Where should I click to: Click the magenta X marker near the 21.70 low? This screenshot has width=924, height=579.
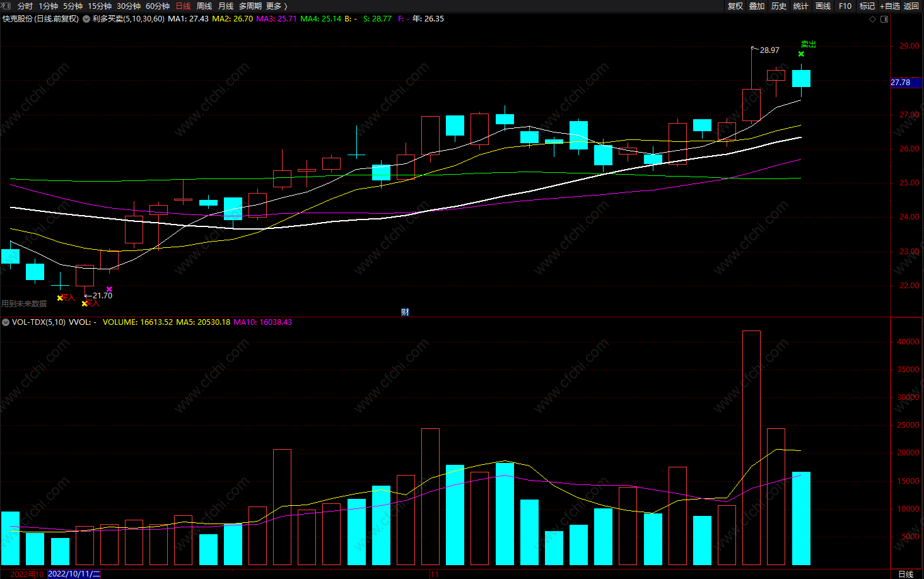(x=109, y=289)
